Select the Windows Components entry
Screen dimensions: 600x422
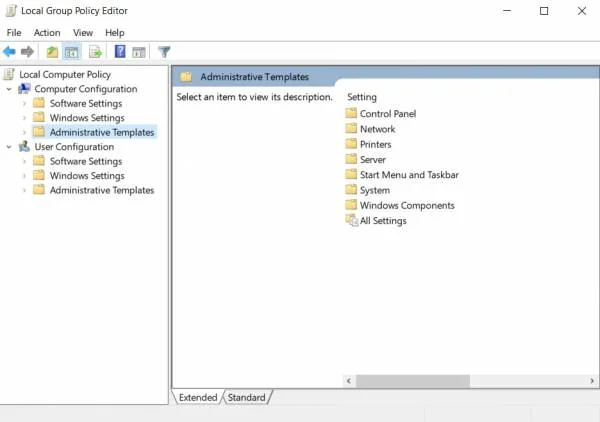pos(407,205)
